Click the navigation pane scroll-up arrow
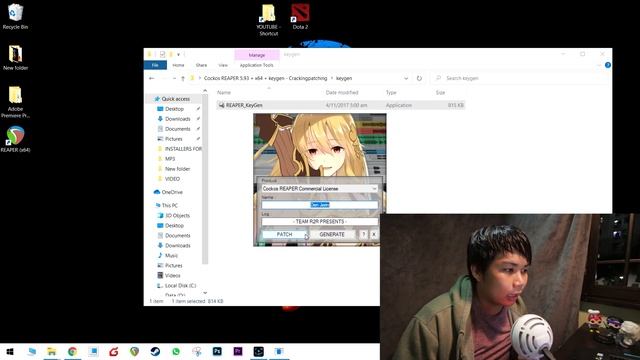Image resolution: width=640 pixels, height=360 pixels. 205,91
